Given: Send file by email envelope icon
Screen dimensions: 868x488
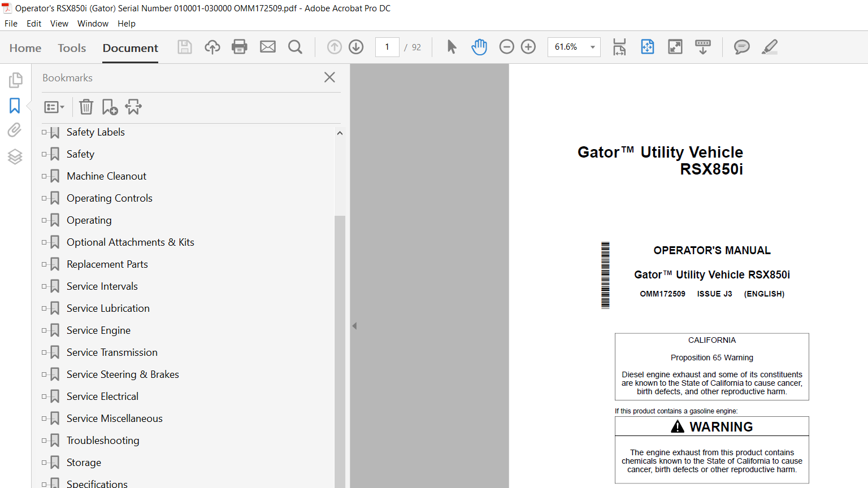Looking at the screenshot, I should click(x=268, y=47).
